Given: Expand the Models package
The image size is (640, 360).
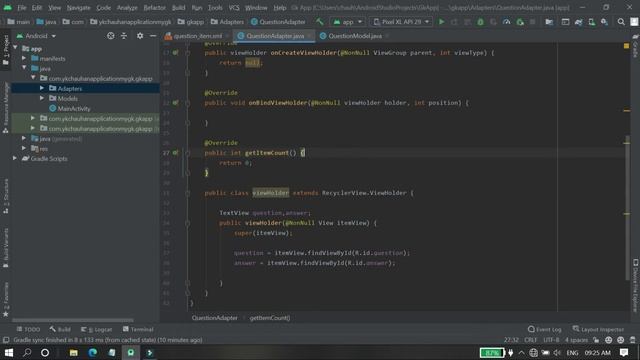Looking at the screenshot, I should tap(42, 98).
